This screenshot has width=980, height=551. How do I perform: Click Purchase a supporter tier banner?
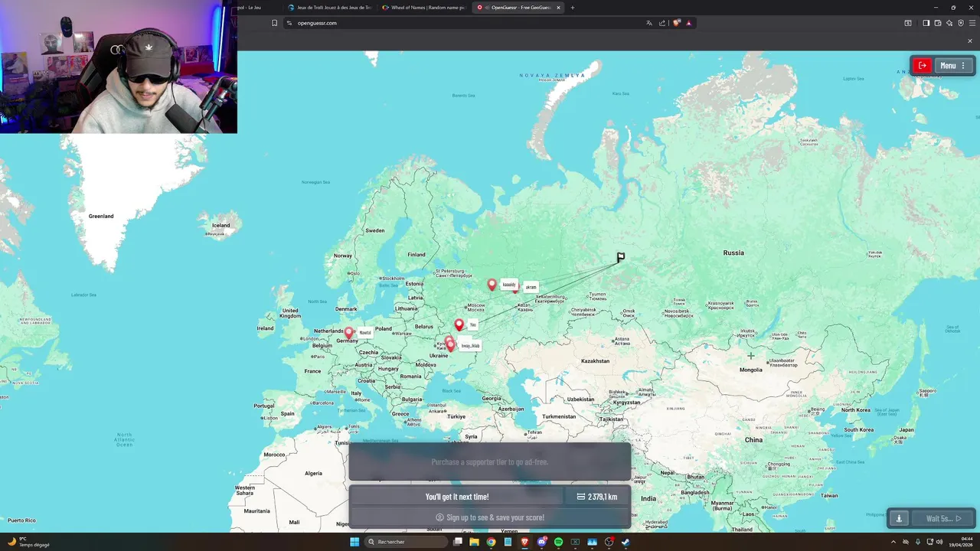[490, 462]
